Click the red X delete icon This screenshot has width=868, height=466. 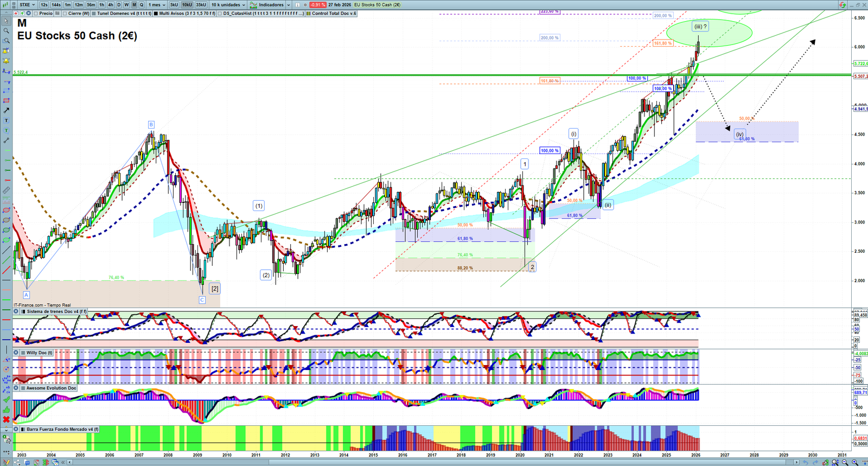(x=6, y=419)
